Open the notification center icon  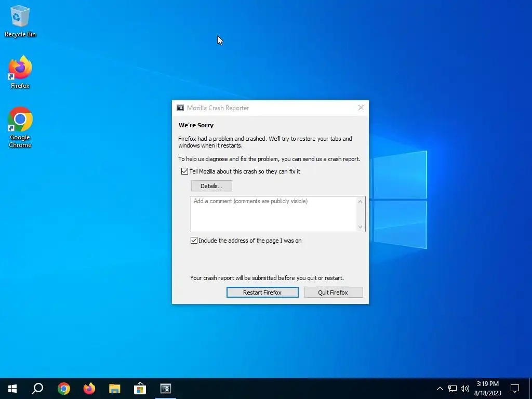[x=515, y=389]
